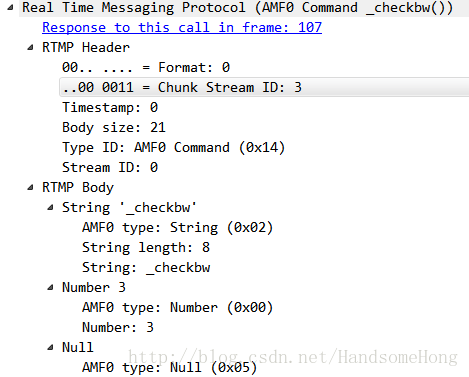
Task: Collapse the Real Time Messaging Protocol node
Action: [10, 7]
